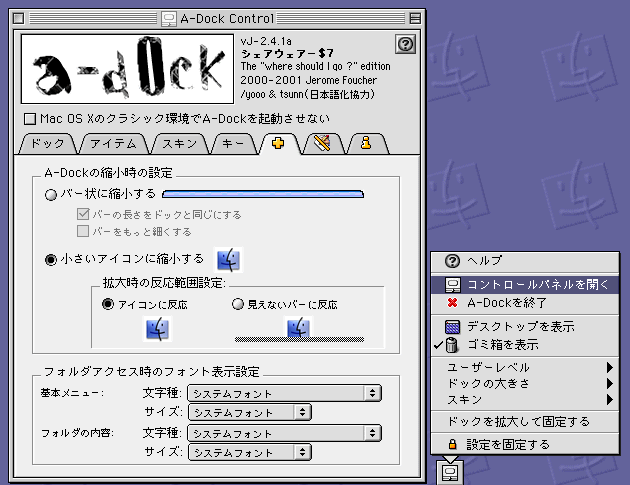Click A-Dock Control window collapse box
The image size is (630, 485).
(x=415, y=18)
